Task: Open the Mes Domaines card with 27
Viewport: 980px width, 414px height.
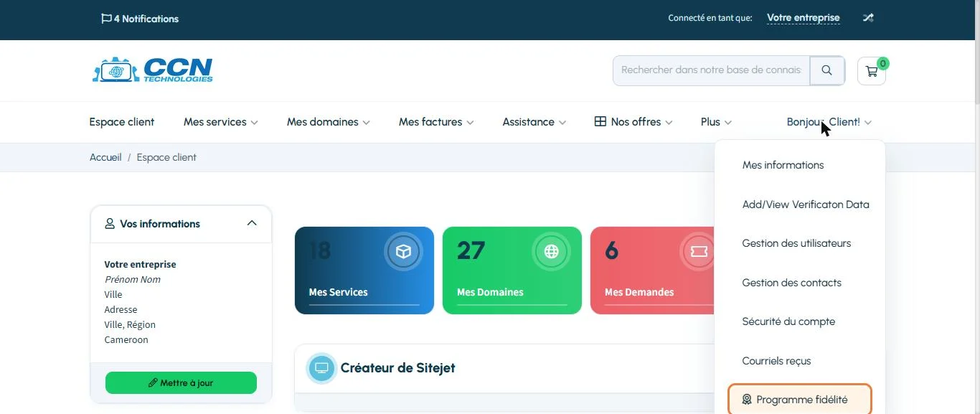Action: (512, 270)
